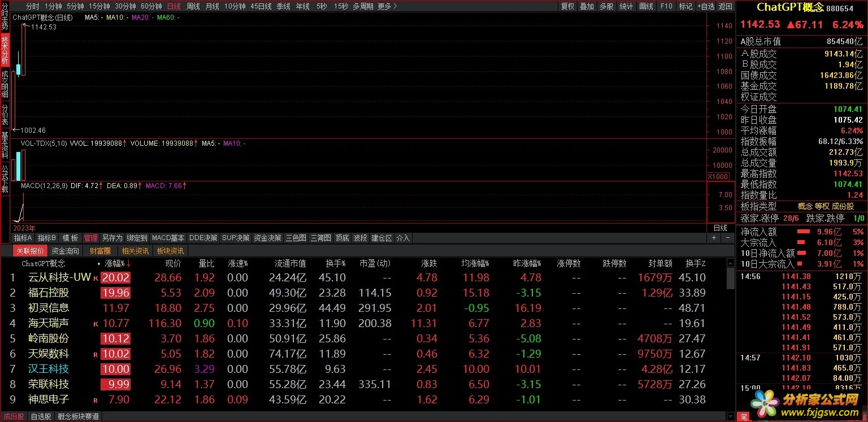Viewport: 868px width, 422px height.
Task: Open 成交明细 in left sidebar
Action: 5,84
